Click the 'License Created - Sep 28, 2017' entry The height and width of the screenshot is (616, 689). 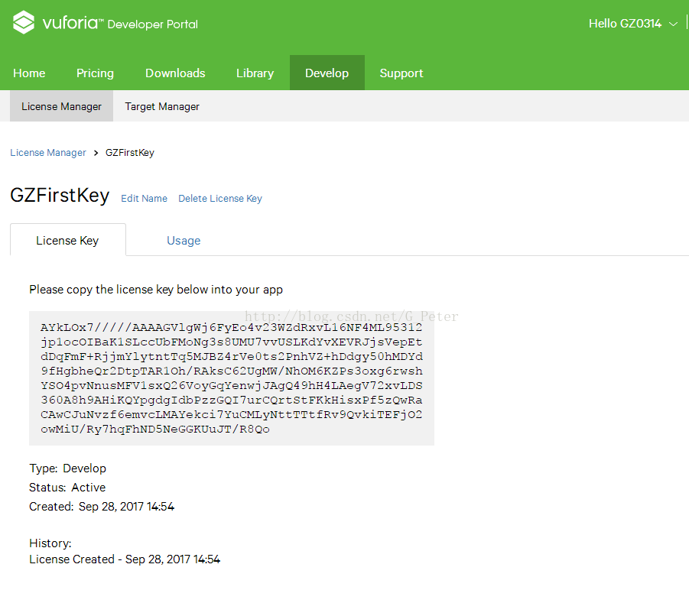tap(125, 559)
